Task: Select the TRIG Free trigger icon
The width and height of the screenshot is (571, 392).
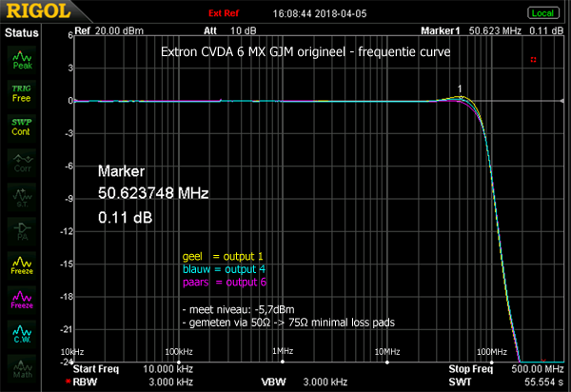Action: (22, 93)
